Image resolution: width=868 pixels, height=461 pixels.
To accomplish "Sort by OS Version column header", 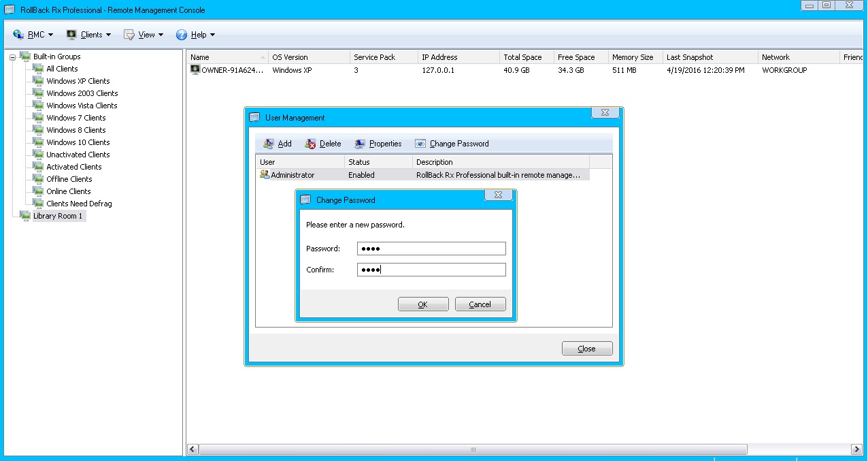I will (x=309, y=57).
